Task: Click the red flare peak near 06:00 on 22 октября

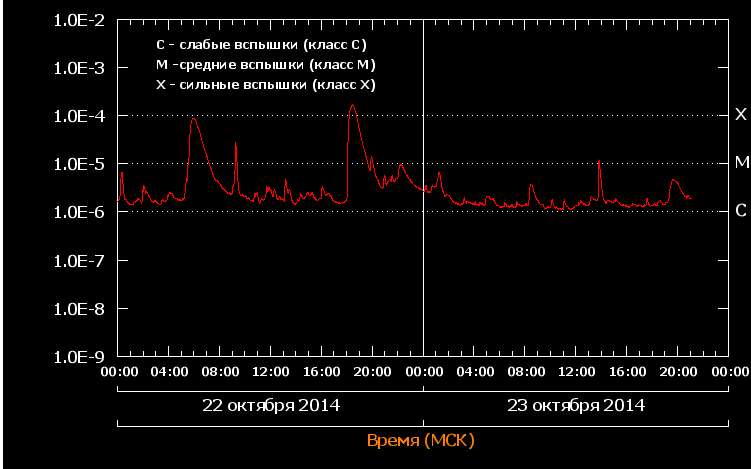Action: 193,119
